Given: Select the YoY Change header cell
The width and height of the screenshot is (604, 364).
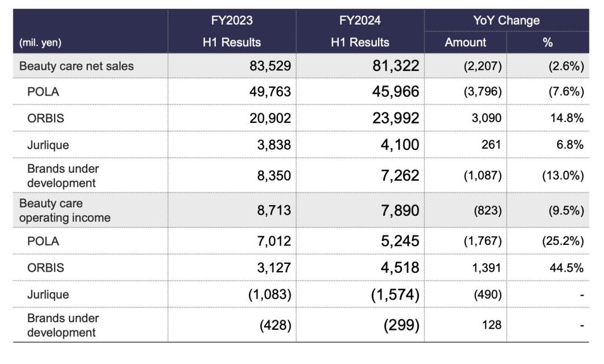Looking at the screenshot, I should coord(506,21).
